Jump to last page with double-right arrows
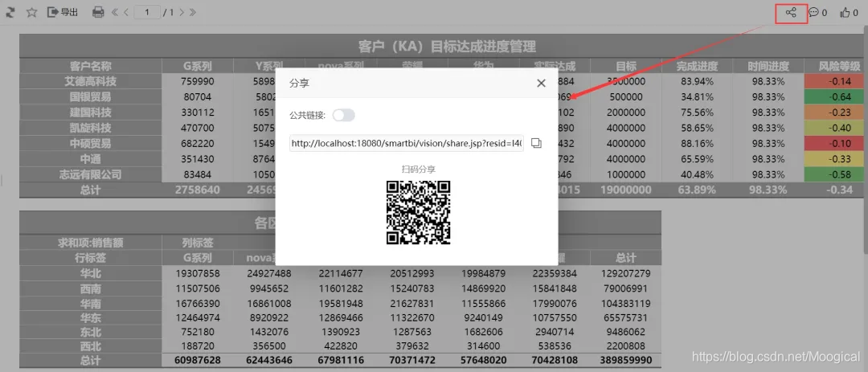868x372 pixels. 192,12
